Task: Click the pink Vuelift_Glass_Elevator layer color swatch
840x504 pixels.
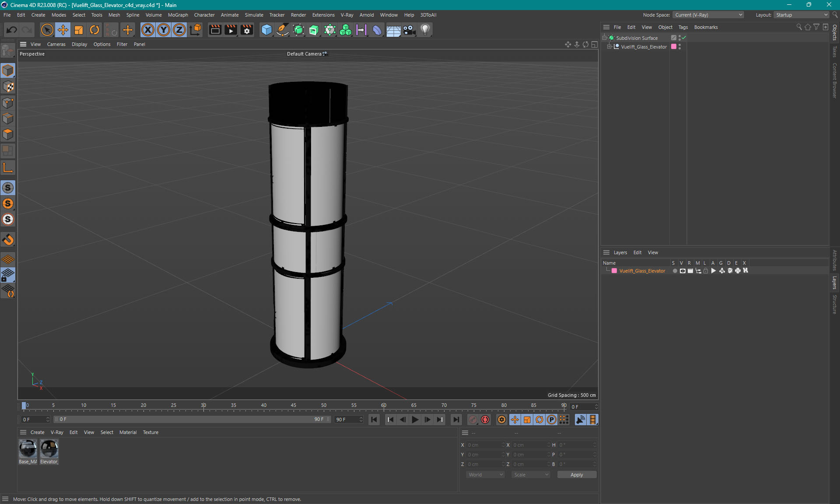Action: (x=614, y=271)
